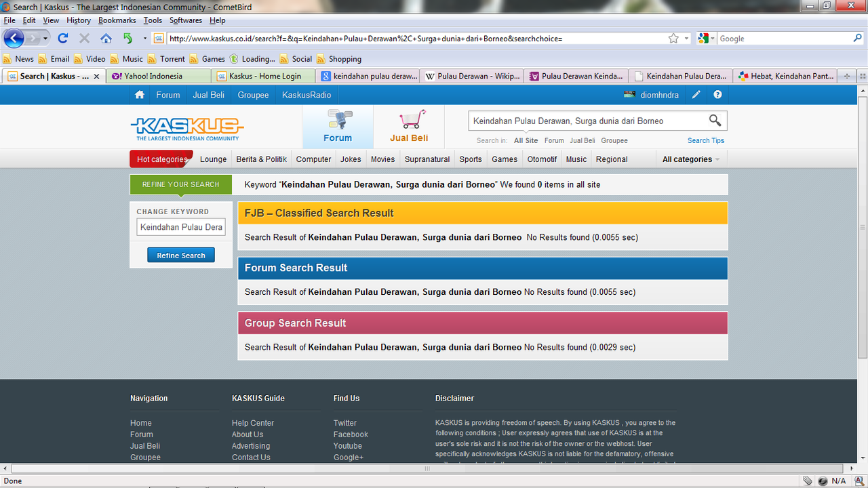Screen dimensions: 868x488
Task: Click the Kaskus main search field
Action: pyautogui.click(x=587, y=121)
